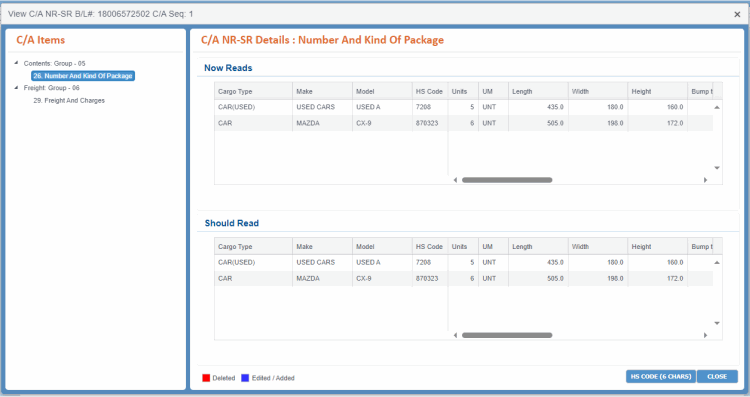Click Now Reads horizontal scrollbar thumb

[507, 180]
